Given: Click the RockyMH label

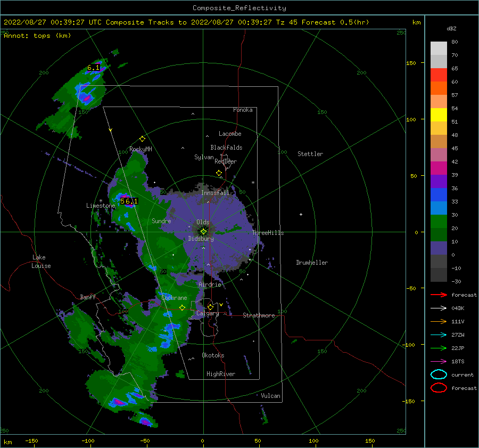Looking at the screenshot, I should [141, 149].
